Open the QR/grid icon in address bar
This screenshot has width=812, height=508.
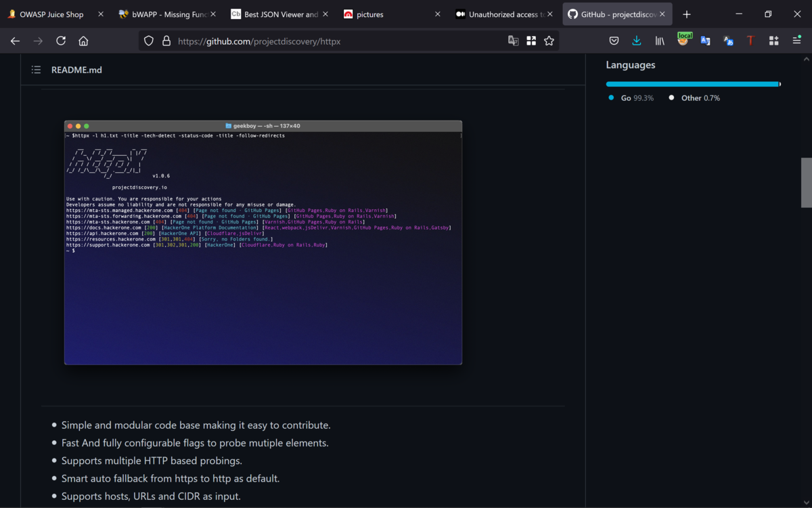tap(531, 41)
